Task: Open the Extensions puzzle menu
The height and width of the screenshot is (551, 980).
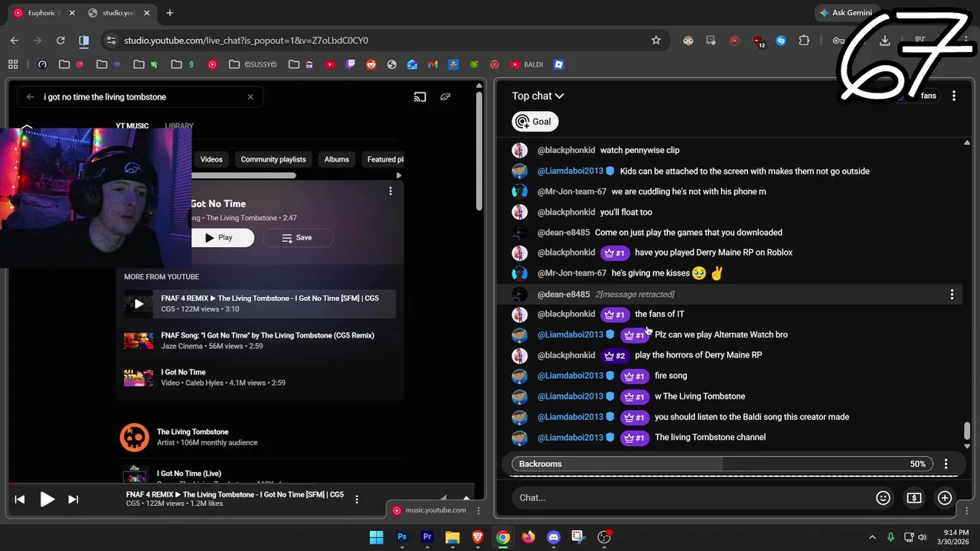Action: [804, 41]
